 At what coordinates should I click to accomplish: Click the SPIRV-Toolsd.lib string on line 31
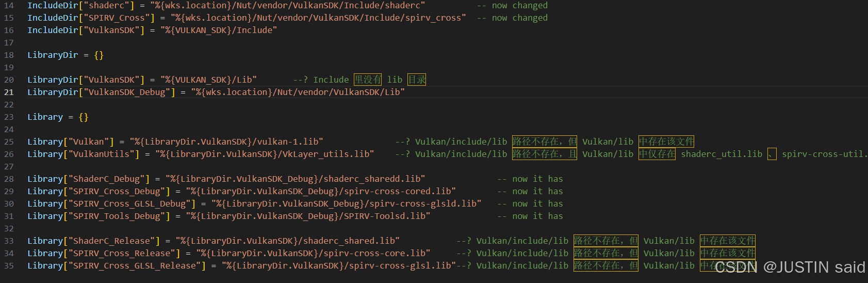click(x=308, y=216)
